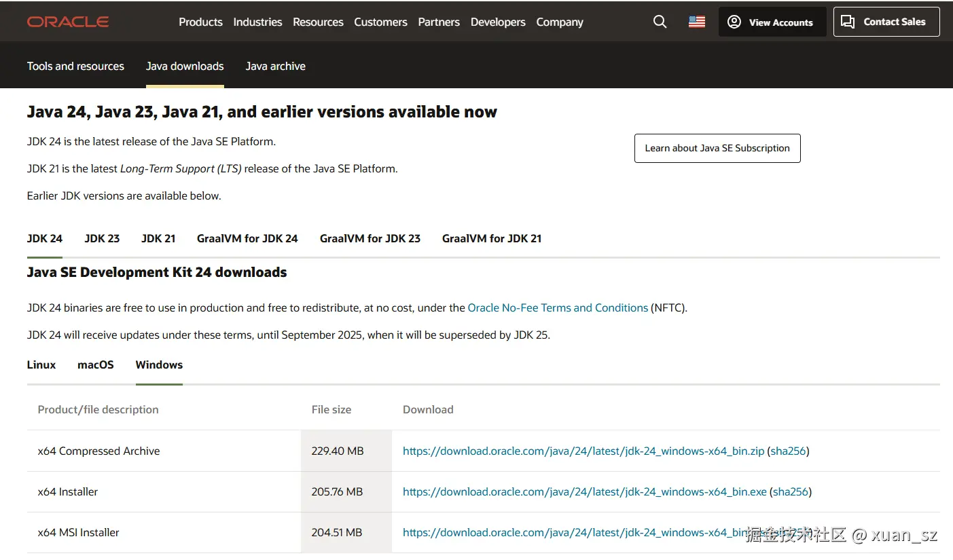Click Learn about Java SE Subscription

click(717, 148)
